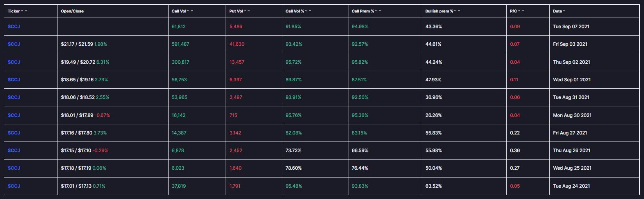Sort Ticker column ascending with up arrow

pyautogui.click(x=26, y=11)
